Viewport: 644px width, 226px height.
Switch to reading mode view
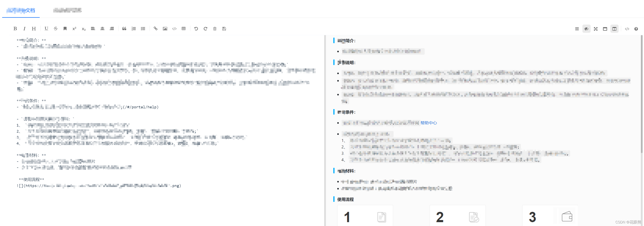[605, 29]
